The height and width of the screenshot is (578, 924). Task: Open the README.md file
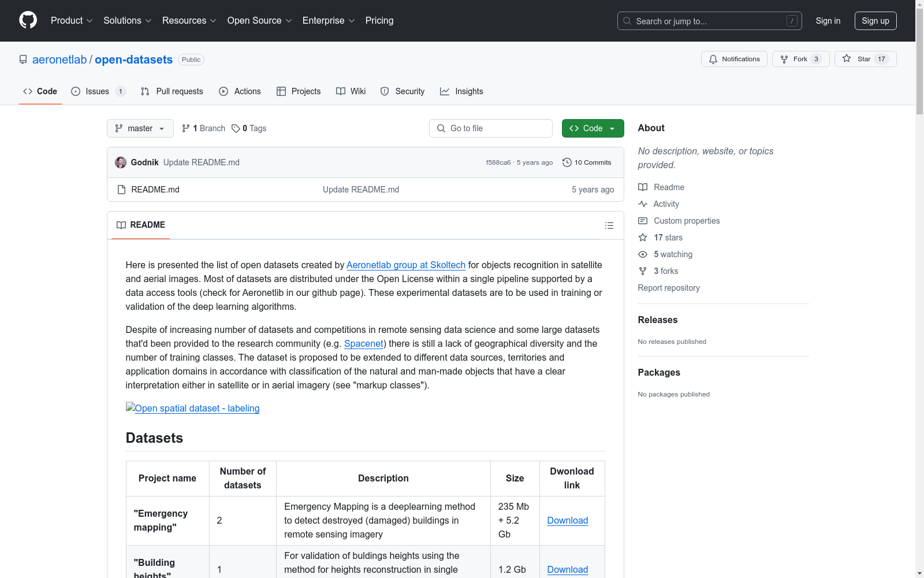click(155, 190)
